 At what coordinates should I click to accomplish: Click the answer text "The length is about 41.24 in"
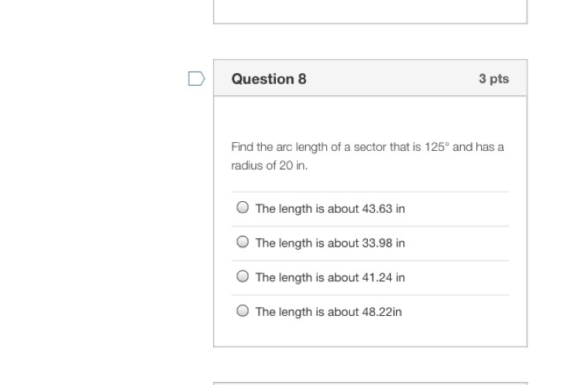click(329, 277)
